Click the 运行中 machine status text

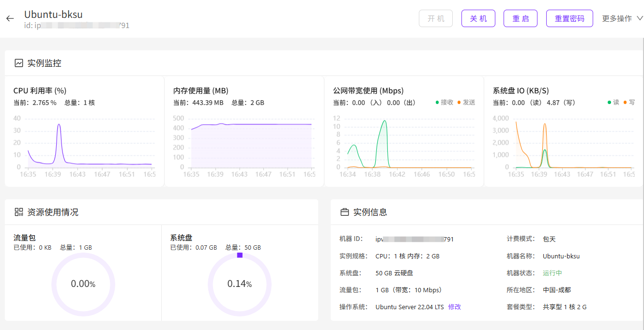(552, 273)
